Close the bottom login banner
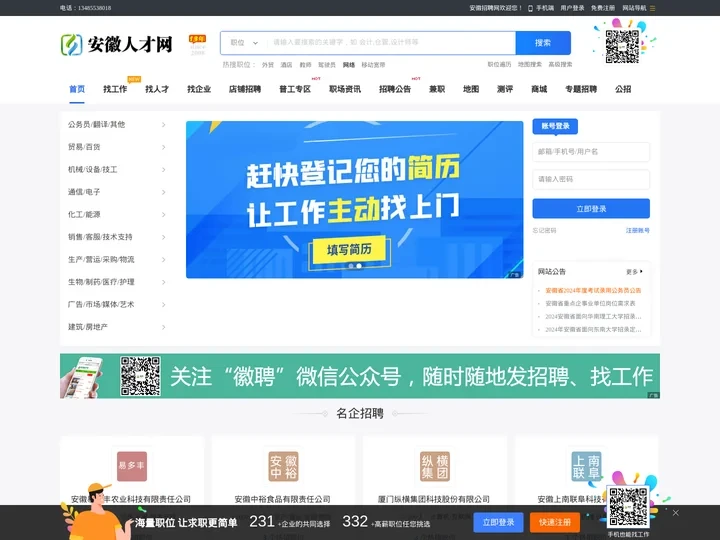The image size is (720, 540). pyautogui.click(x=675, y=513)
